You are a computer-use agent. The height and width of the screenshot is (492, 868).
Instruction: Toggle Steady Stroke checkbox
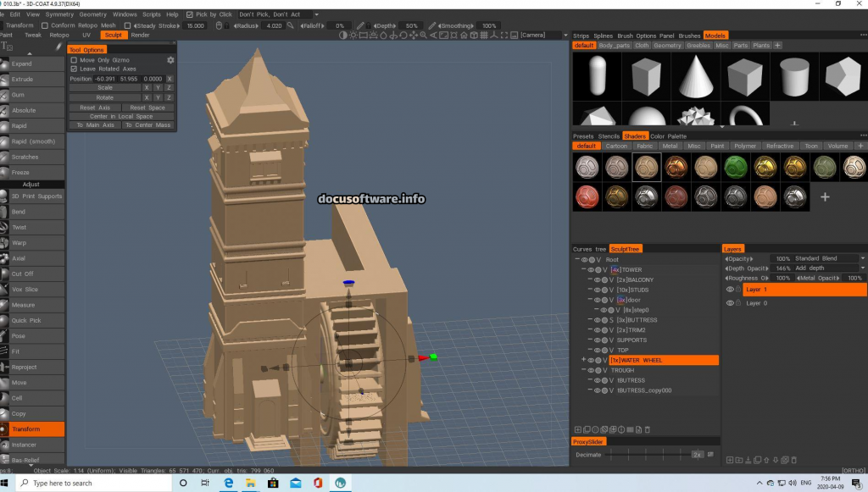[127, 25]
